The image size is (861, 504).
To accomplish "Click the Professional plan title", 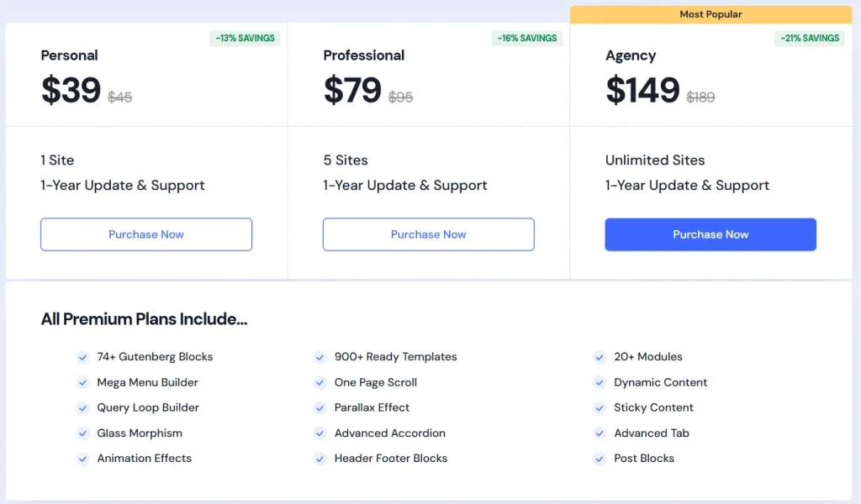I will point(363,55).
